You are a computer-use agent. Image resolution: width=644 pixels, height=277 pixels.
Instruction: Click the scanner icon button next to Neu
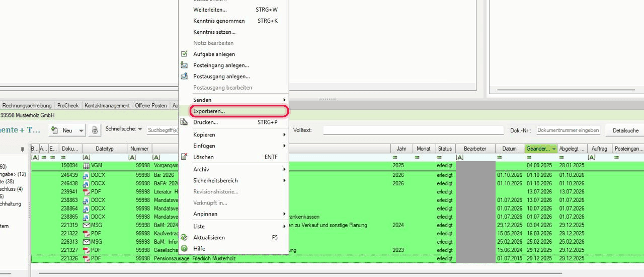click(x=95, y=130)
